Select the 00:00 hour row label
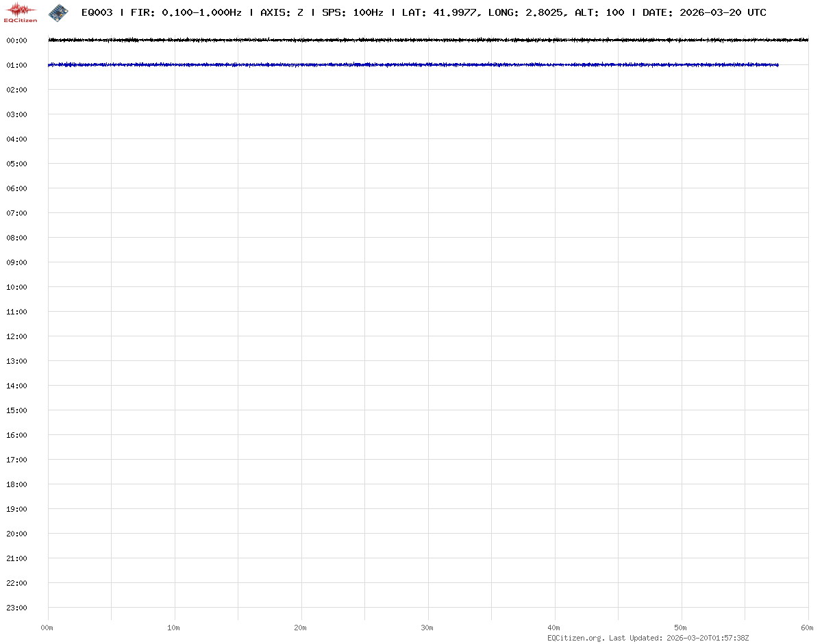This screenshot has width=822, height=644. coord(16,40)
